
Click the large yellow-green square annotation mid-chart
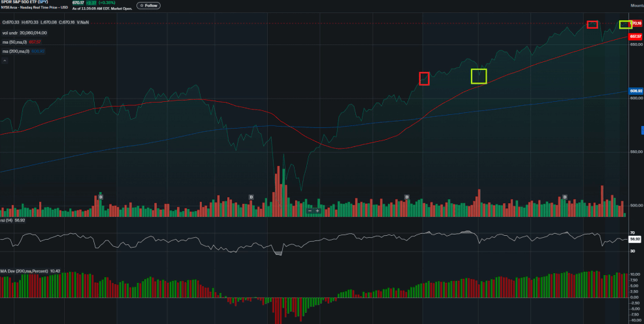tap(479, 76)
